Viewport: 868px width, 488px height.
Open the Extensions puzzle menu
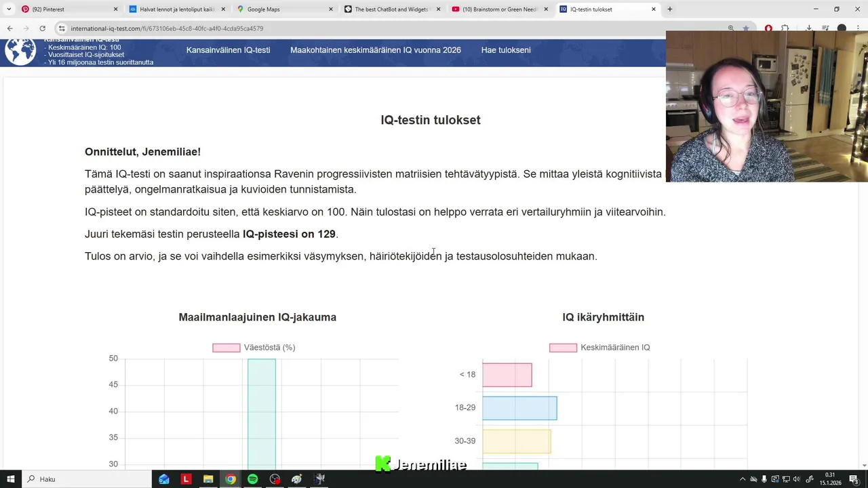point(785,28)
